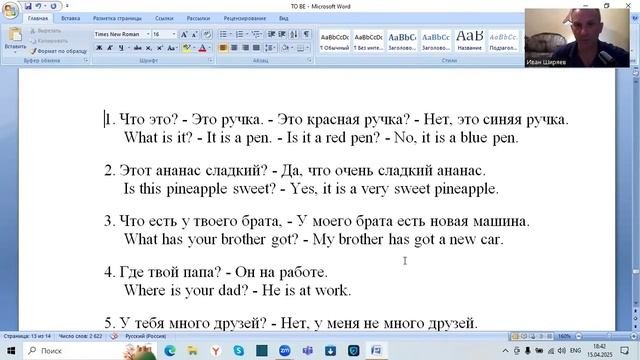640x360 pixels.
Task: Increase font size with the grow font icon
Action: pos(184,34)
